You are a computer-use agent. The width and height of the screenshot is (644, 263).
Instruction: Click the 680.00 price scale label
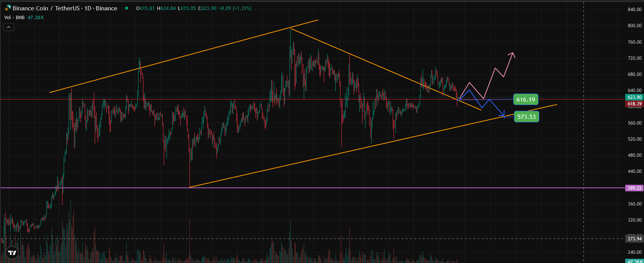pyautogui.click(x=634, y=74)
